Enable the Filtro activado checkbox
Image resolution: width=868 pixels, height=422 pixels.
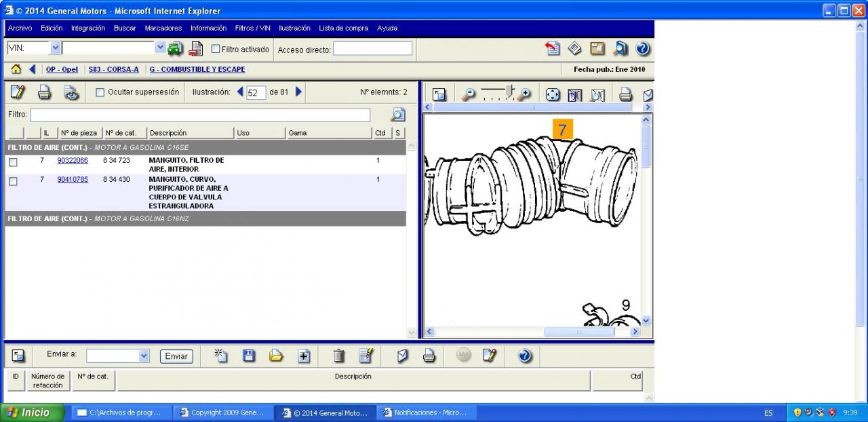(x=216, y=49)
